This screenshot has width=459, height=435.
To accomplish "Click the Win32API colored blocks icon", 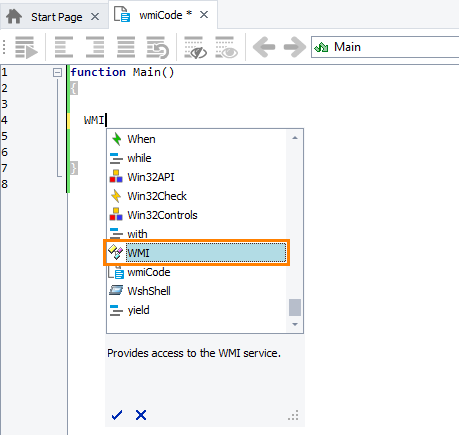I will (x=116, y=176).
